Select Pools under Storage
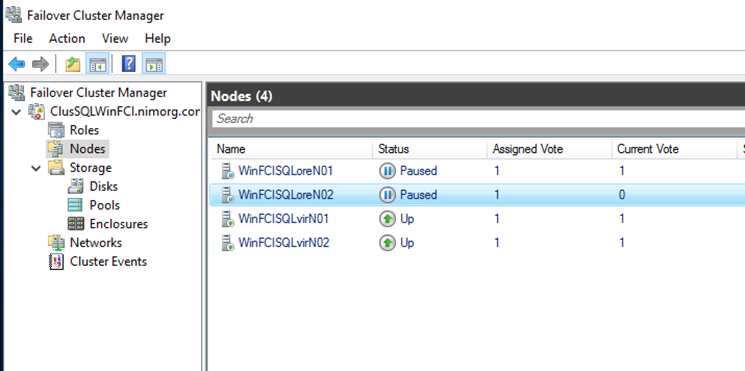The image size is (745, 371). (x=105, y=205)
